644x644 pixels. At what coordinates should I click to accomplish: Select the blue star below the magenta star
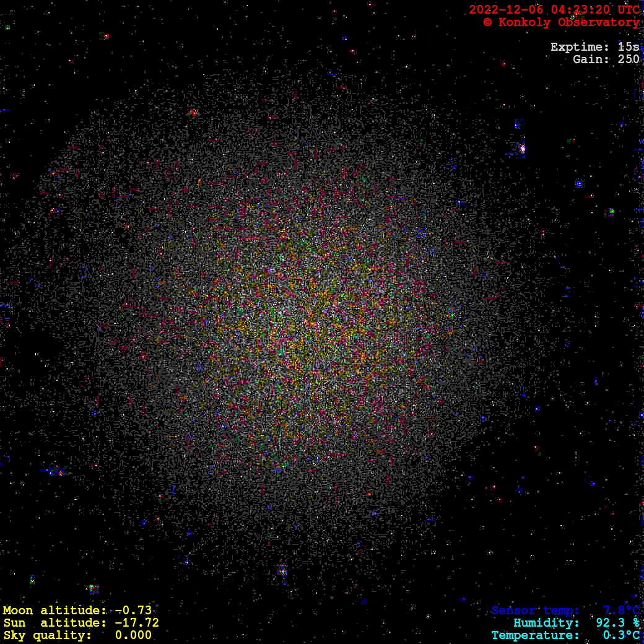(x=579, y=183)
